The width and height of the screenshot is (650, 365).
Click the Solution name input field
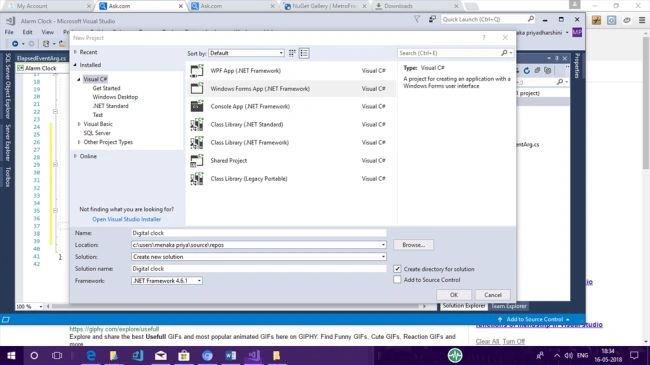259,269
